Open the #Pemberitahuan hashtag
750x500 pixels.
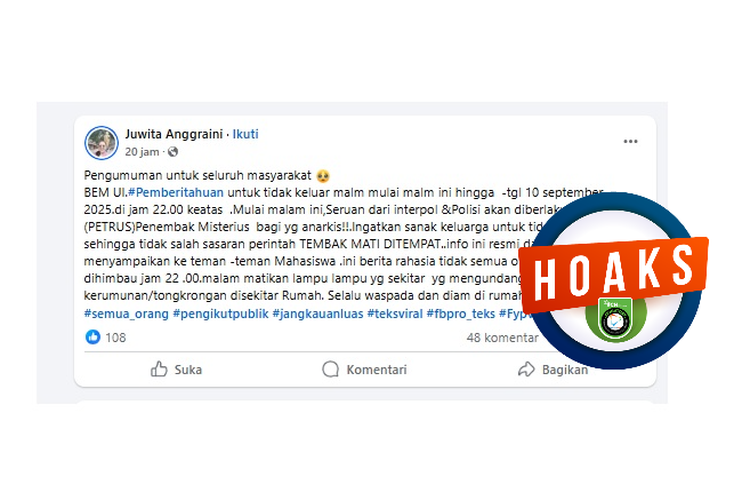coord(176,192)
